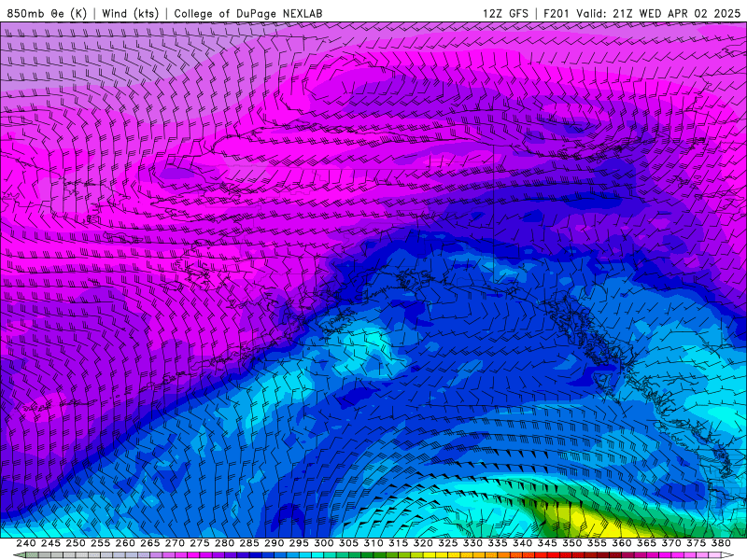Select the 320 value on the color scale

(x=423, y=543)
